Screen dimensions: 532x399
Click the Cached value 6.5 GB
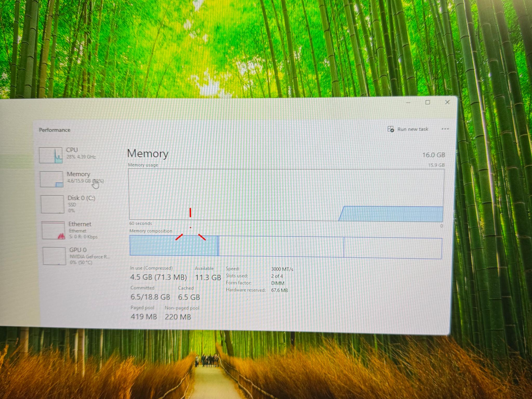pyautogui.click(x=189, y=297)
